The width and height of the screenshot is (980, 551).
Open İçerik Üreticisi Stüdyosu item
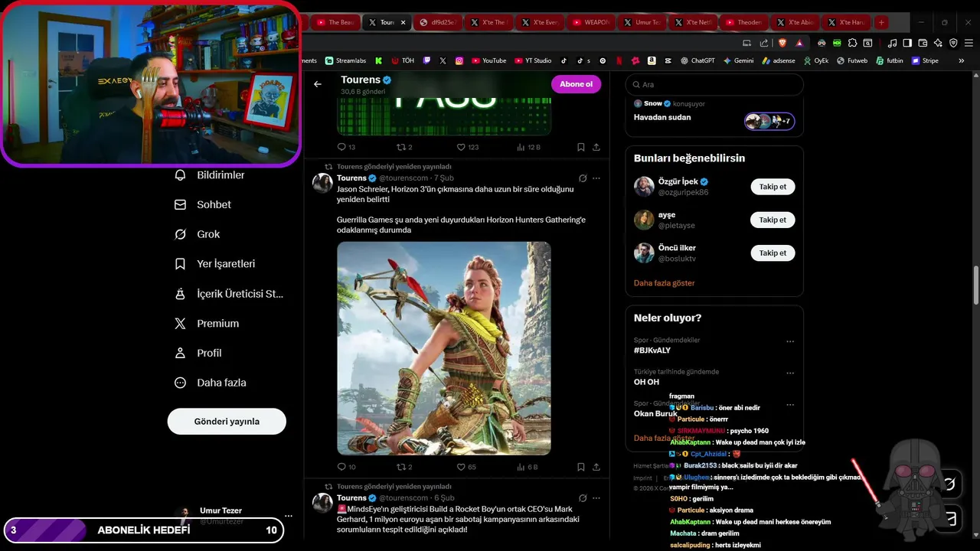tap(229, 294)
